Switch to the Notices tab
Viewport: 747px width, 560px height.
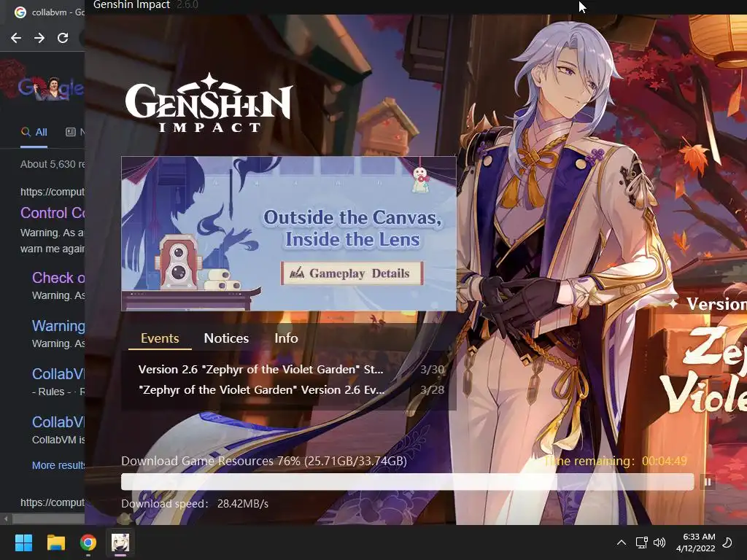[x=226, y=338]
